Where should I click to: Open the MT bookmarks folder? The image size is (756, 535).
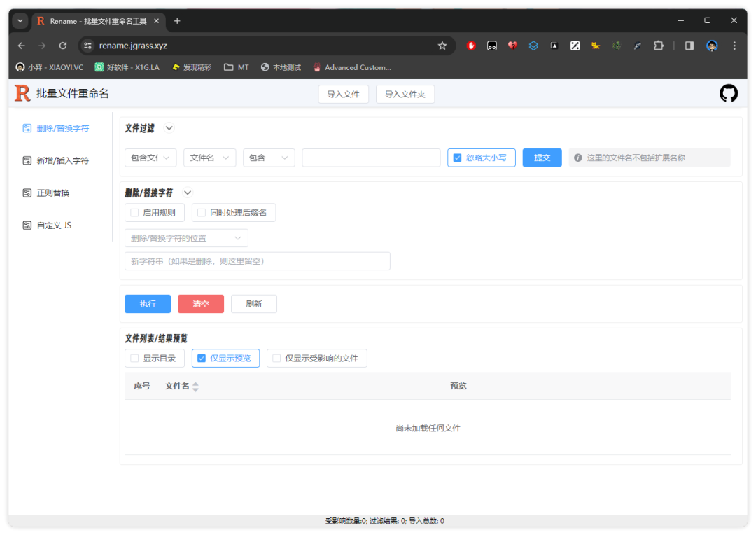coord(237,67)
